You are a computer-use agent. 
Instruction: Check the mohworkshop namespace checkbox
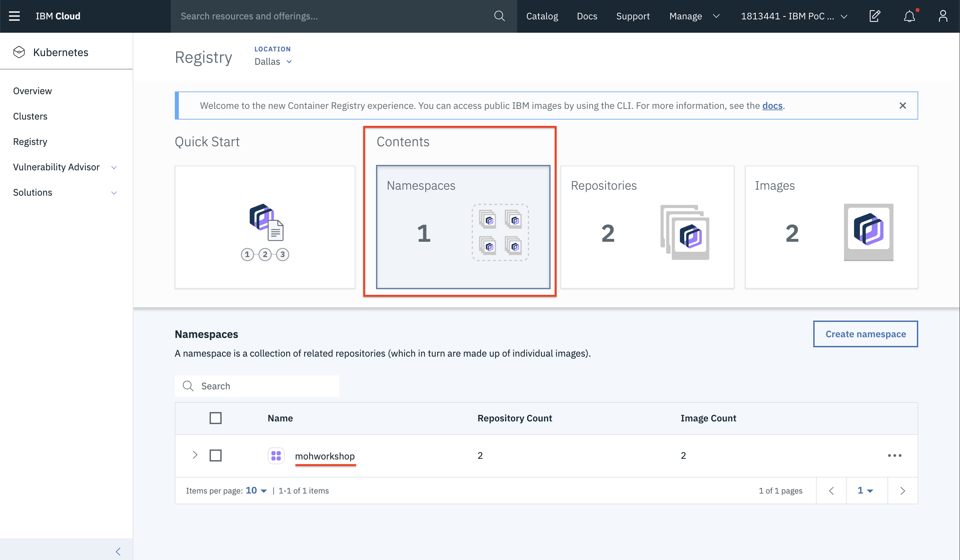[x=216, y=455]
